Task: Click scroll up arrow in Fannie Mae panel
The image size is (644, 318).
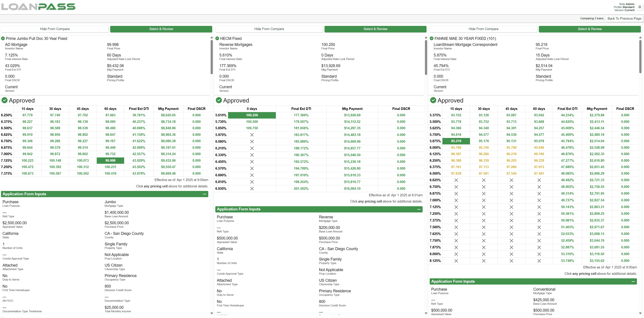Action: click(640, 37)
